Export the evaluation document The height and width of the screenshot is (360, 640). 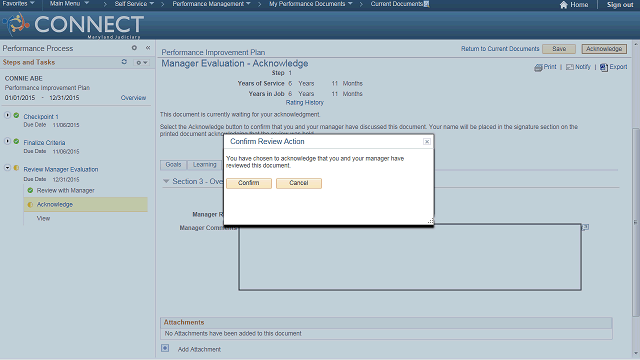[x=613, y=67]
